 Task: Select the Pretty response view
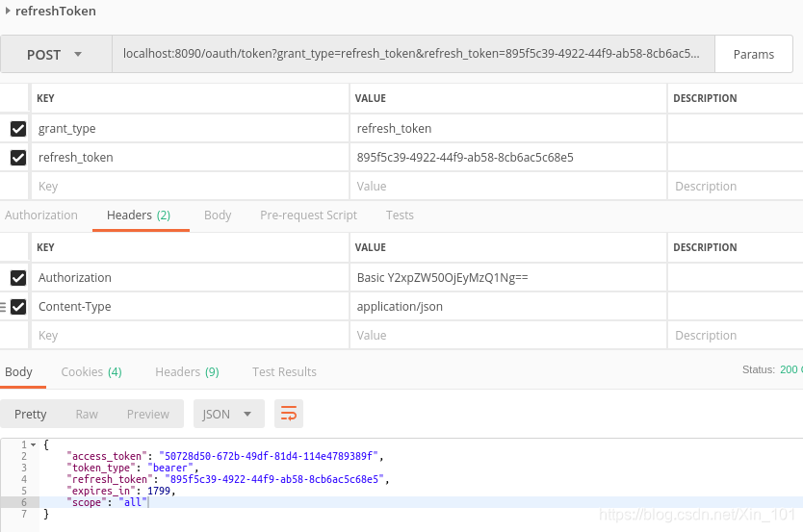(30, 414)
